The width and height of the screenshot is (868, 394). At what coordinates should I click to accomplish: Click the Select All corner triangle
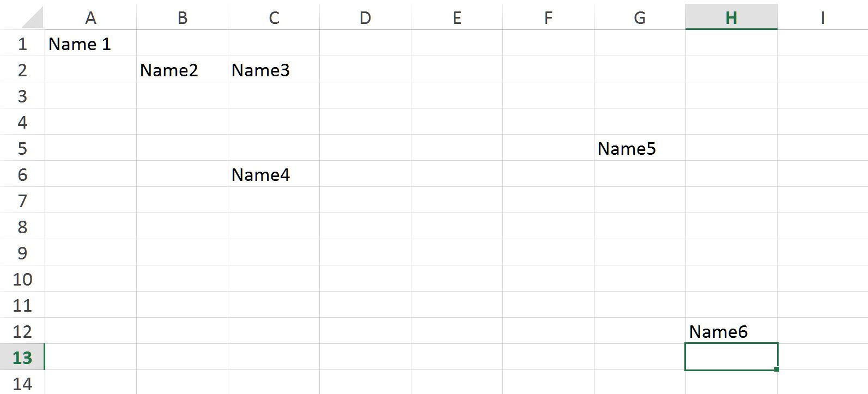pyautogui.click(x=32, y=17)
